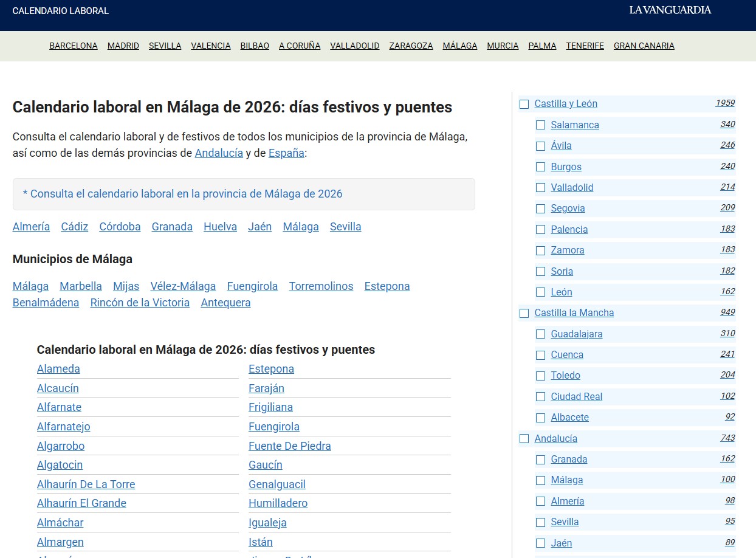Click the 1959 count next to Castilla y León
The width and height of the screenshot is (756, 558).
coord(724,103)
